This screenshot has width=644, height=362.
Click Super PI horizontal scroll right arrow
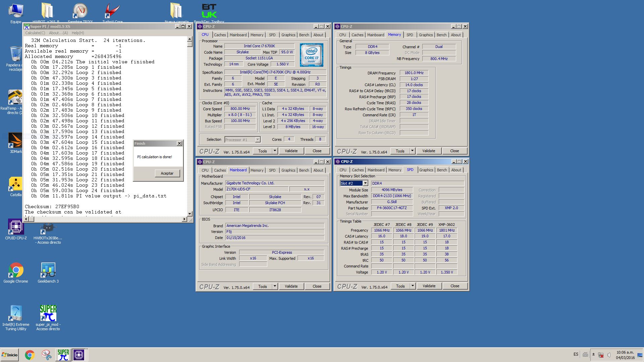pyautogui.click(x=184, y=219)
